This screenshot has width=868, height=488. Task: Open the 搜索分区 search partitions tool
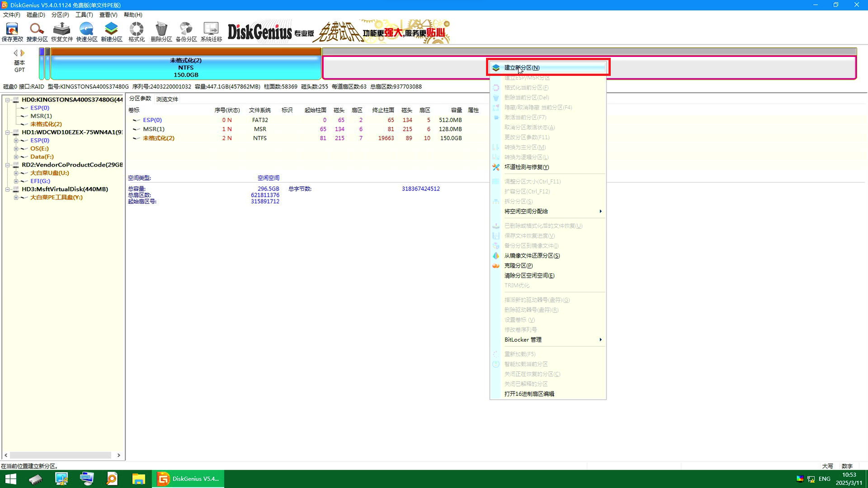37,32
